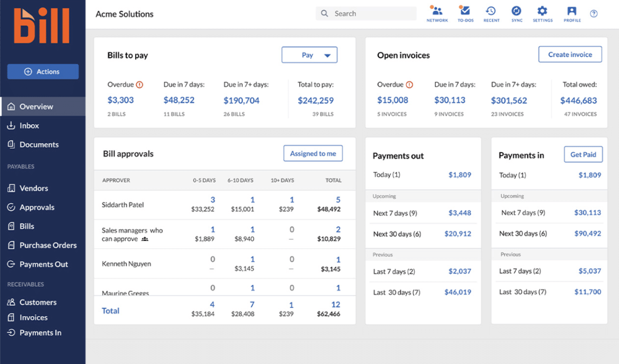Open the Actions menu
619x364 pixels.
pos(42,71)
